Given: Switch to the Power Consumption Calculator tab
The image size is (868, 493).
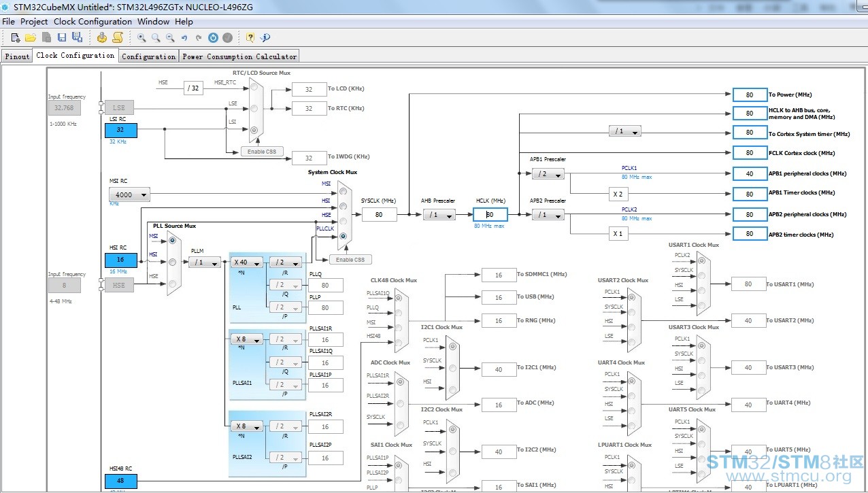Looking at the screenshot, I should [239, 56].
